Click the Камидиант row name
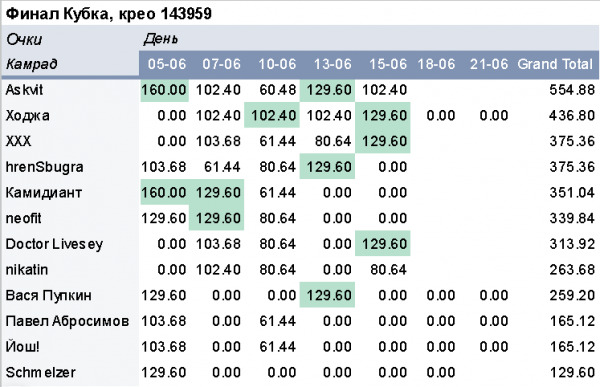Screen dimensions: 600x387 [44, 193]
